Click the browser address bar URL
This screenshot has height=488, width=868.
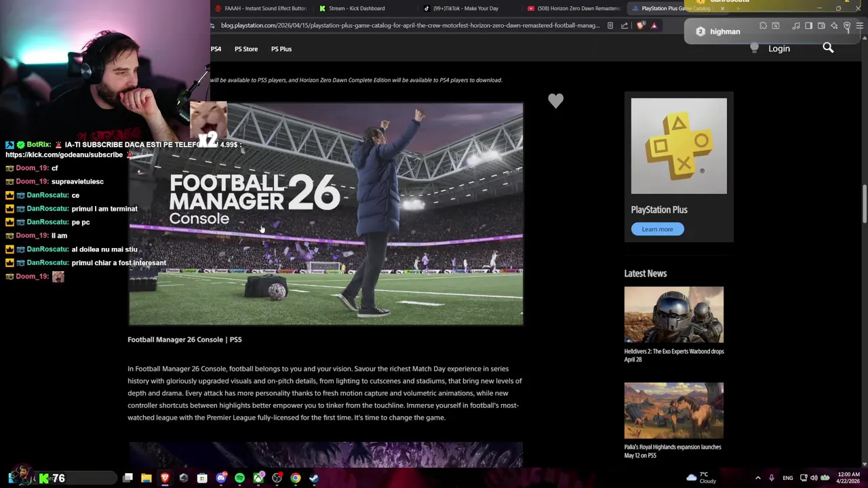click(410, 26)
